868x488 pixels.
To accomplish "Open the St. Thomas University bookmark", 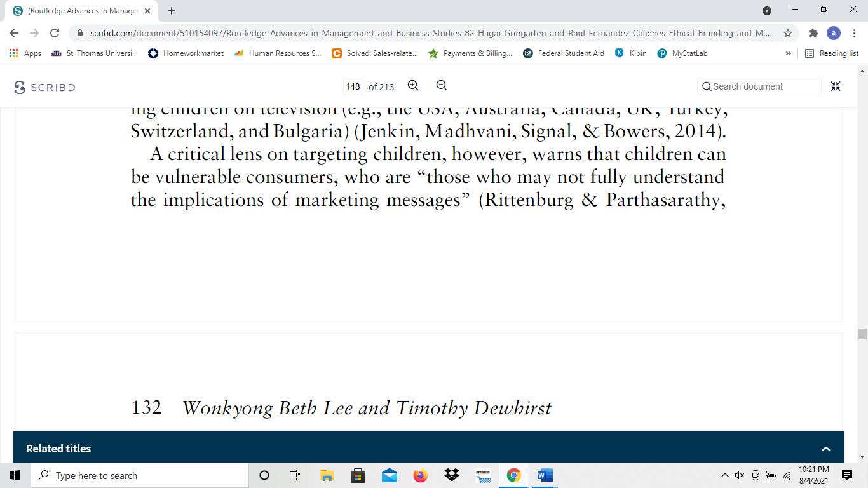I will 94,53.
